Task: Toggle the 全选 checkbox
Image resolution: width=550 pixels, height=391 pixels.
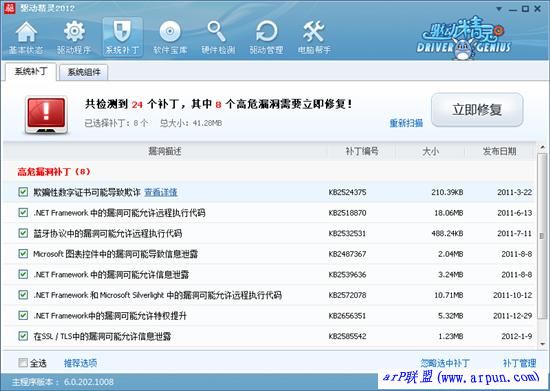Action: tap(23, 363)
